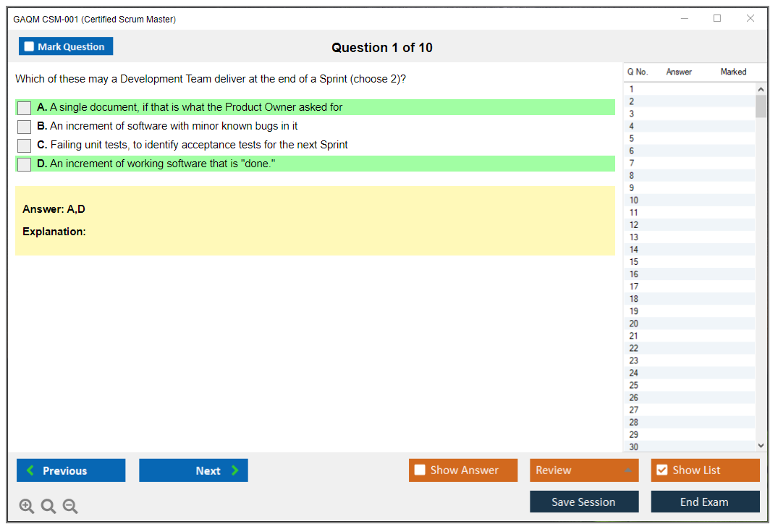
Task: Select the checkbox for answer C
Action: pos(25,145)
